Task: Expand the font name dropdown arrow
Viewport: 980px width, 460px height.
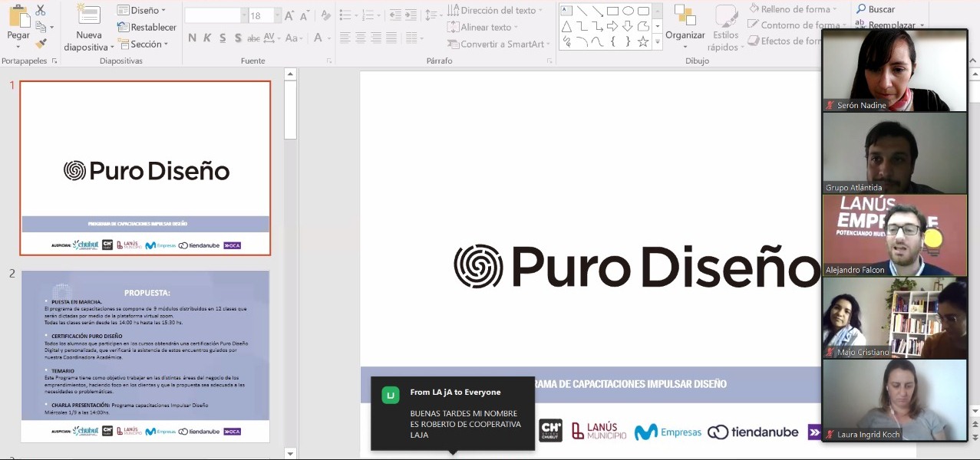Action: (244, 16)
